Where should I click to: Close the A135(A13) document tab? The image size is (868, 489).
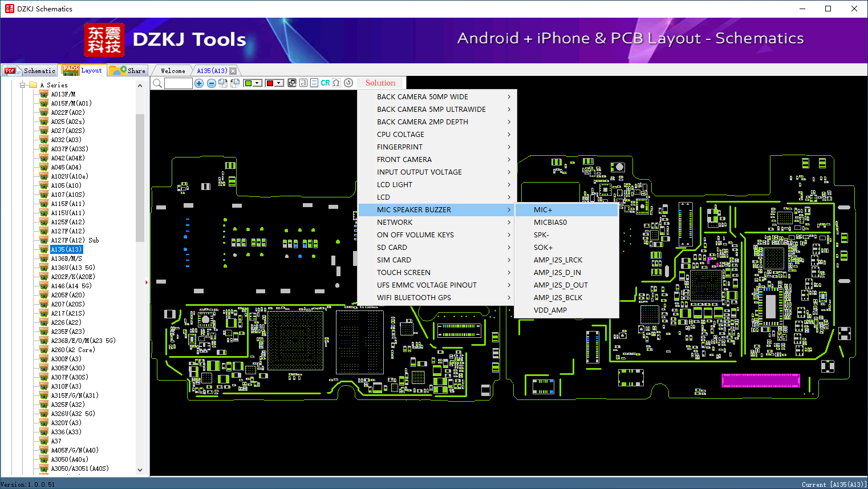point(233,71)
